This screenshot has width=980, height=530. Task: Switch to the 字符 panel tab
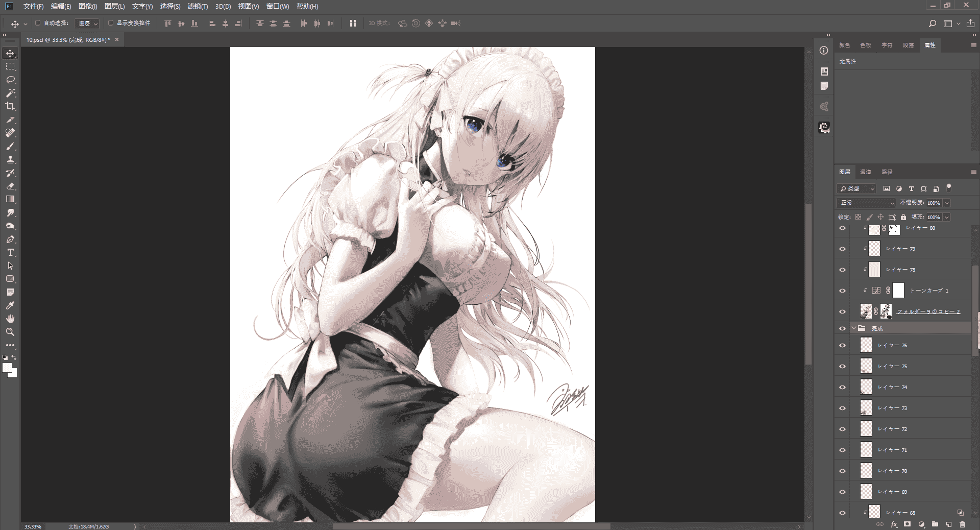coord(887,45)
